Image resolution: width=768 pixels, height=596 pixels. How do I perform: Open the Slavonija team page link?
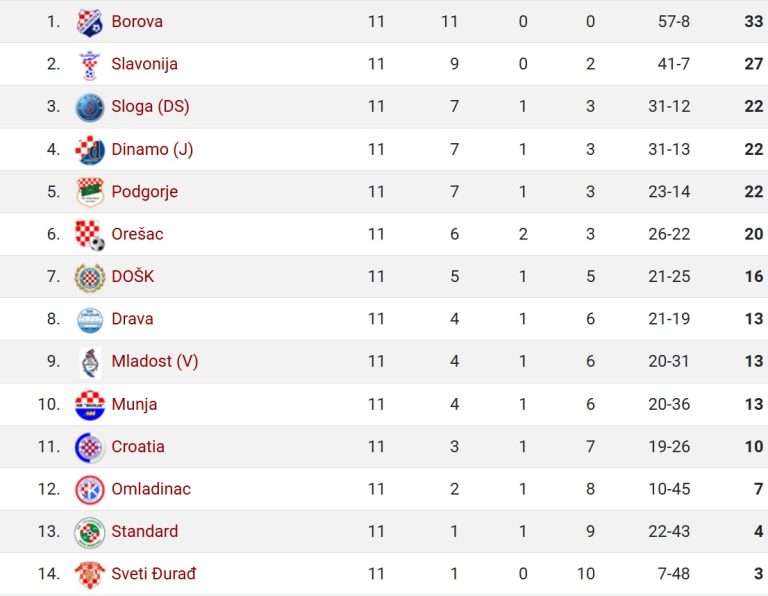pos(144,64)
